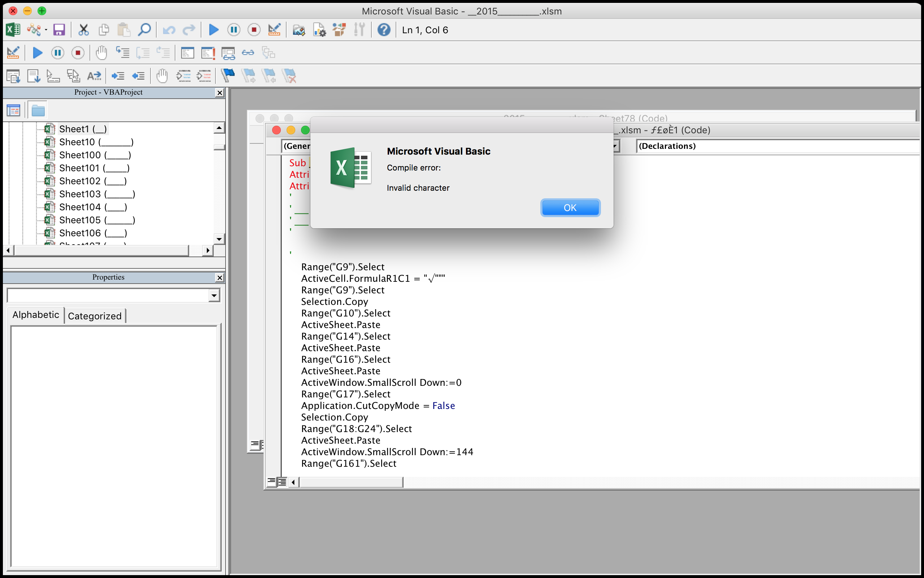Toggle Design Mode icon in top toolbar
The height and width of the screenshot is (578, 924).
274,30
